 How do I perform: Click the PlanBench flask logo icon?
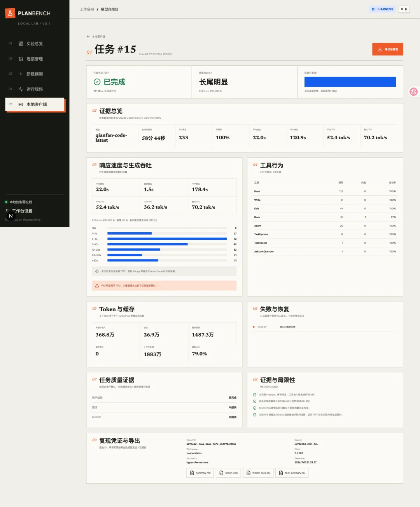tap(10, 13)
